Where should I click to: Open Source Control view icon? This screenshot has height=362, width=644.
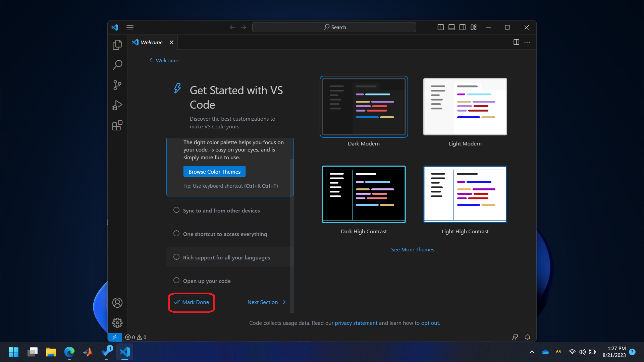117,85
